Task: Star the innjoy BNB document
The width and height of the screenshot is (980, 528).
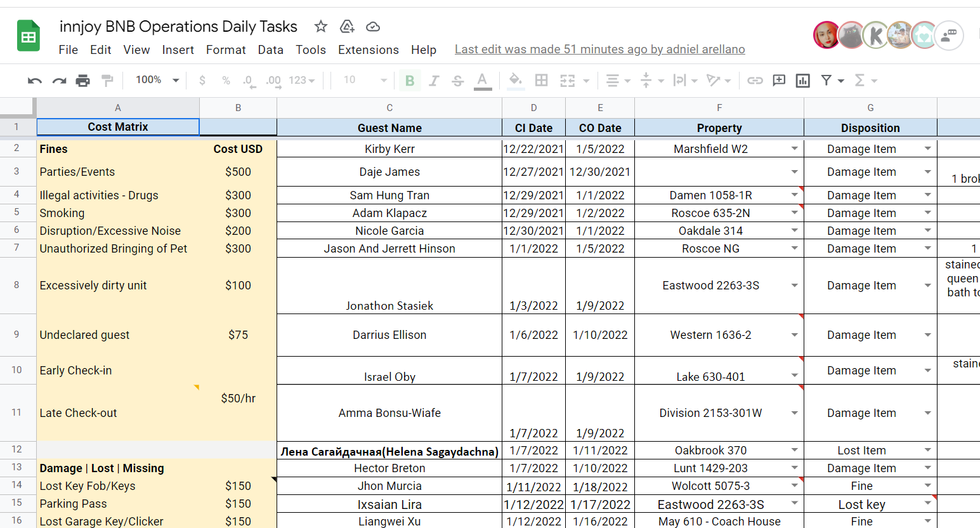Action: pos(321,27)
